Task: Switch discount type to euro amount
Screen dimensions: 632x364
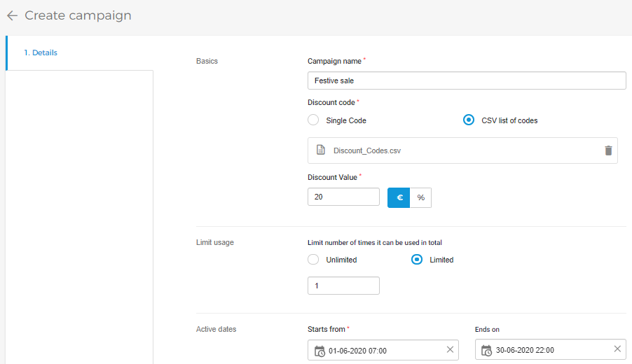Action: coord(399,197)
